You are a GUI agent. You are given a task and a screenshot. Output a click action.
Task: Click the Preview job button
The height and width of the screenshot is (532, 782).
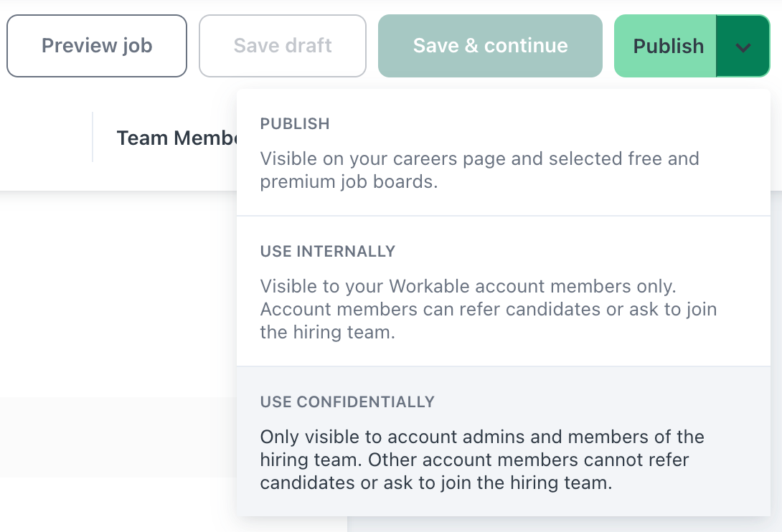[x=97, y=46]
